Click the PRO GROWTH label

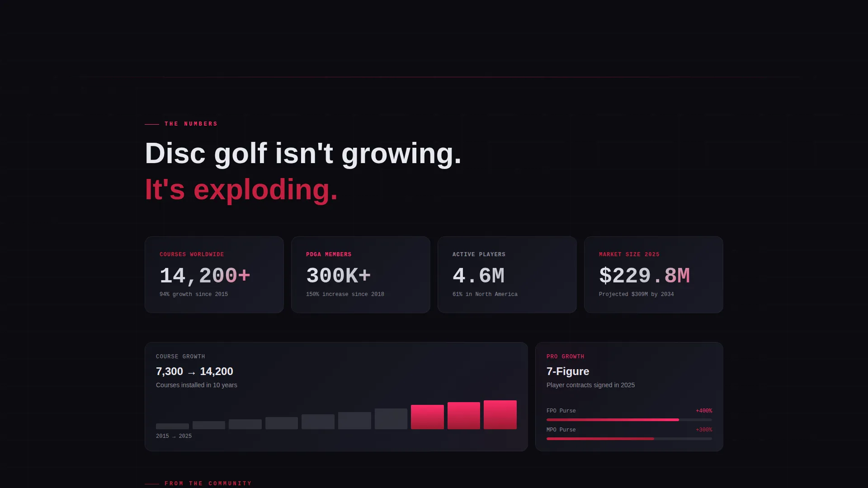565,357
